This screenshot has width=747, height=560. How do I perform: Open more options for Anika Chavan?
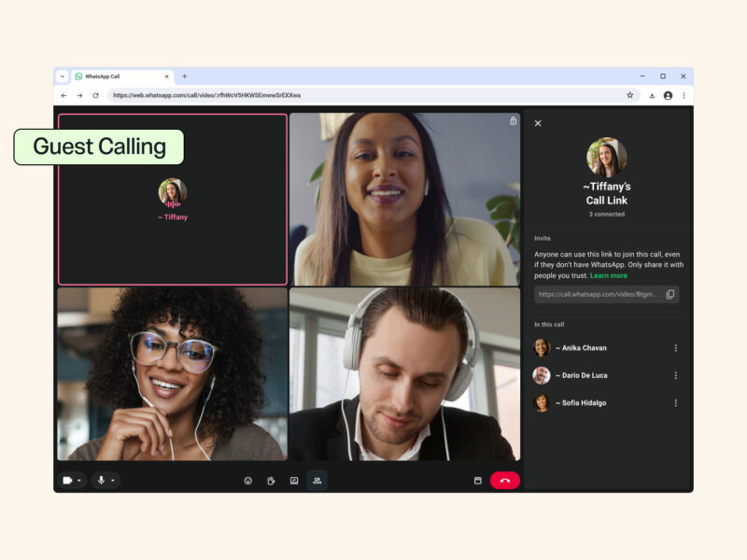[x=675, y=348]
